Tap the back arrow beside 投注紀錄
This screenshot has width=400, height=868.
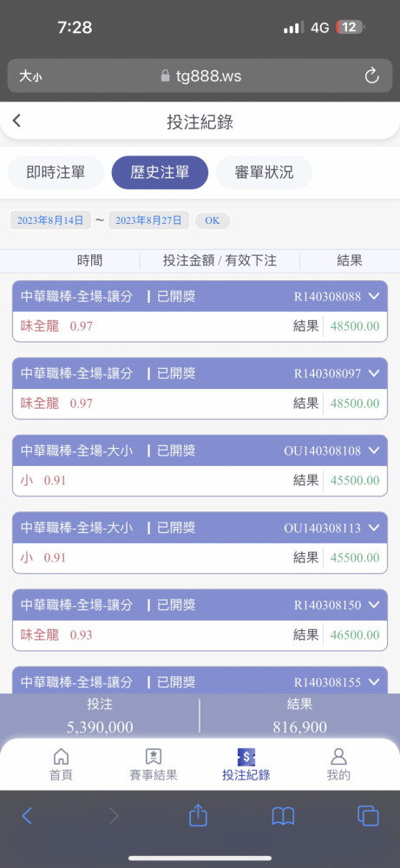coord(16,121)
